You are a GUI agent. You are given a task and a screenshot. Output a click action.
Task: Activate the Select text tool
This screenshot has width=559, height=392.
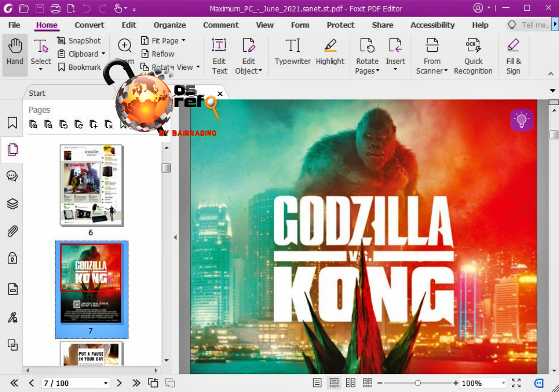(x=41, y=52)
